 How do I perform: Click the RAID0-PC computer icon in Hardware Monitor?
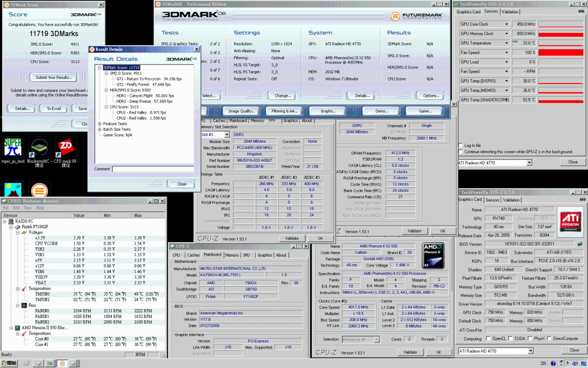pos(11,222)
